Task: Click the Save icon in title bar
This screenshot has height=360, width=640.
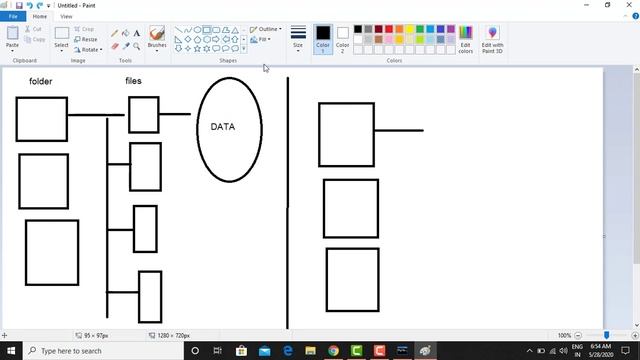Action: (x=19, y=6)
